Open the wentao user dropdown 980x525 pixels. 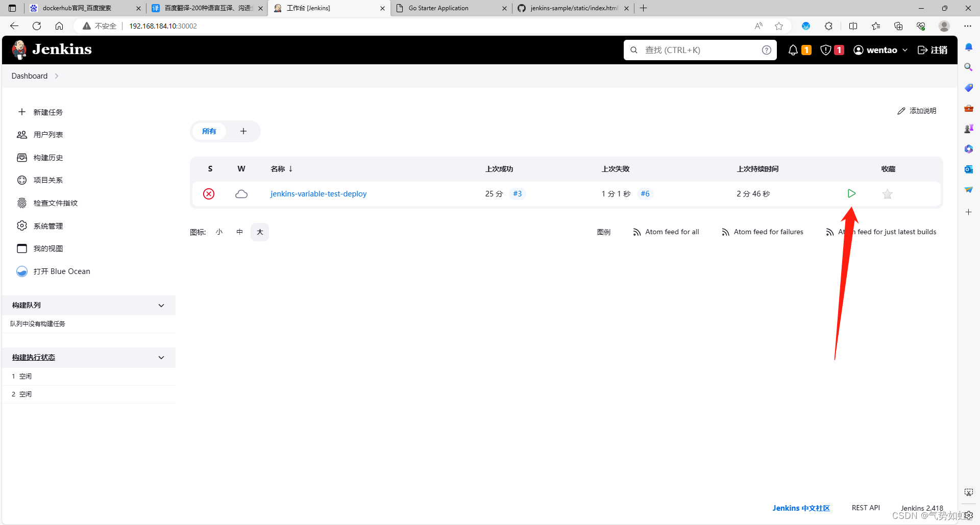[880, 50]
